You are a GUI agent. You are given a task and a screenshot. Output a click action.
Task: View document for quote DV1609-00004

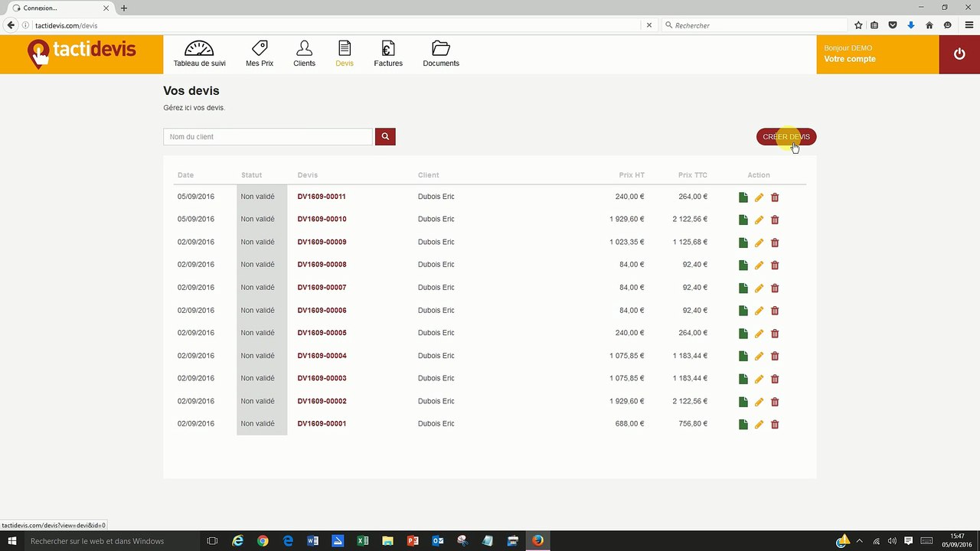point(743,356)
